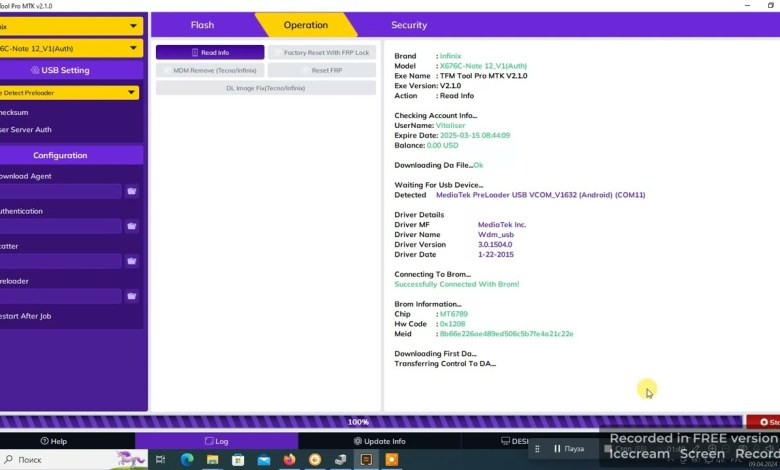Click the Driver Version value 3.0.1504.0
Viewport: 780px width, 470px height.
tap(495, 245)
